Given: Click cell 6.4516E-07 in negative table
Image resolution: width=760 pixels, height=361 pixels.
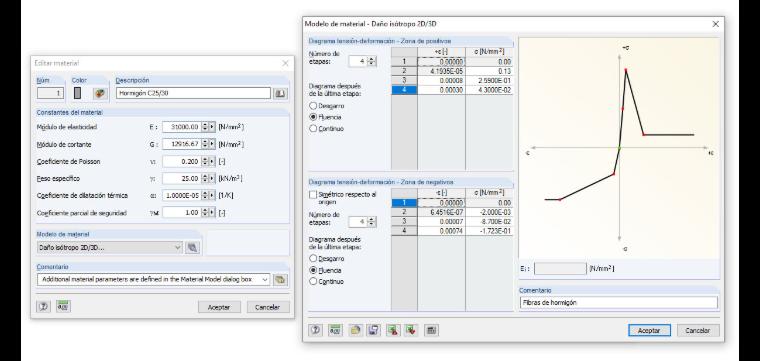Looking at the screenshot, I should point(441,212).
